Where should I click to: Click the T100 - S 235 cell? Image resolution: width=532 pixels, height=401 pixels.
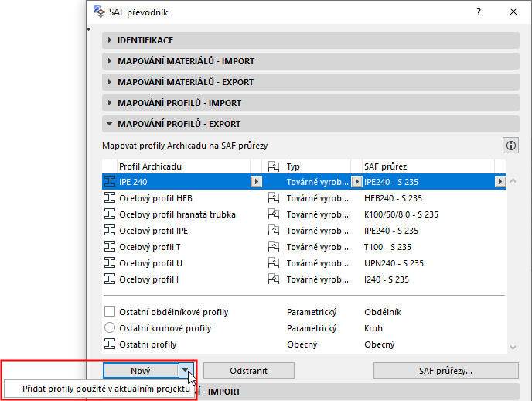387,247
